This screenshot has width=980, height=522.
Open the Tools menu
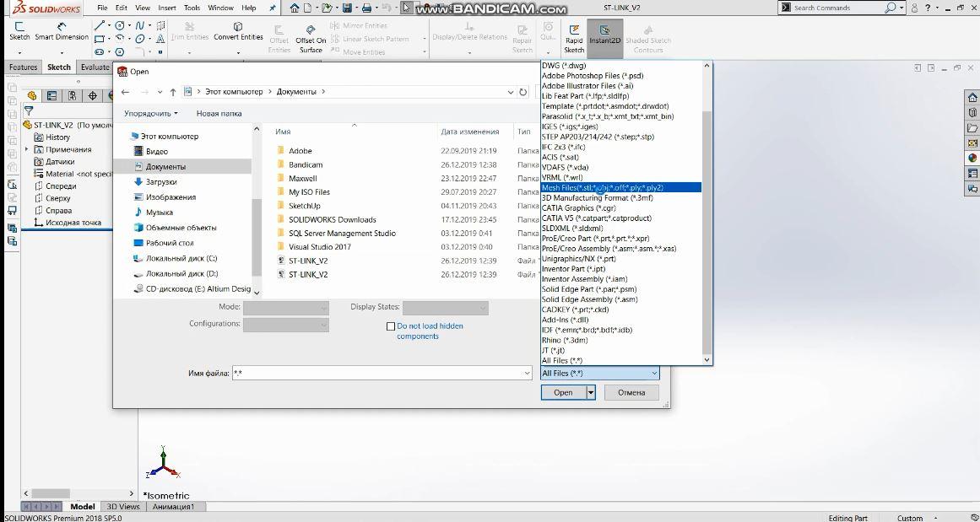coord(192,8)
